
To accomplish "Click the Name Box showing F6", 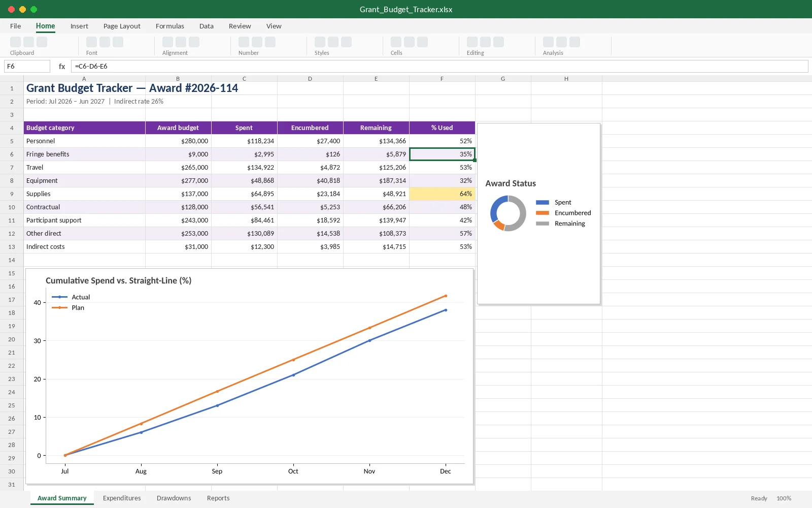I will [x=27, y=66].
